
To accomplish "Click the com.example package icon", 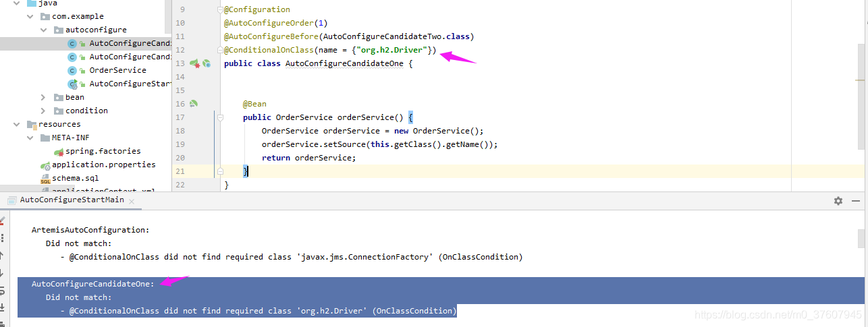I will pos(45,16).
